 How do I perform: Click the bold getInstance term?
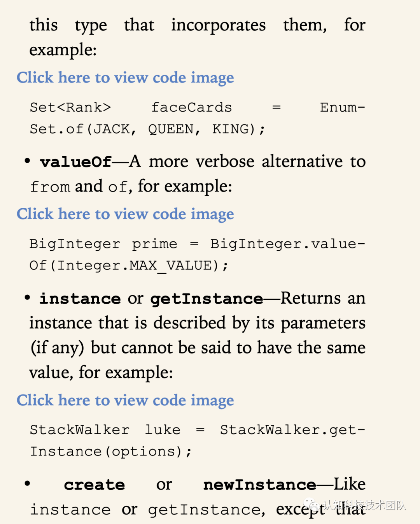pos(207,299)
